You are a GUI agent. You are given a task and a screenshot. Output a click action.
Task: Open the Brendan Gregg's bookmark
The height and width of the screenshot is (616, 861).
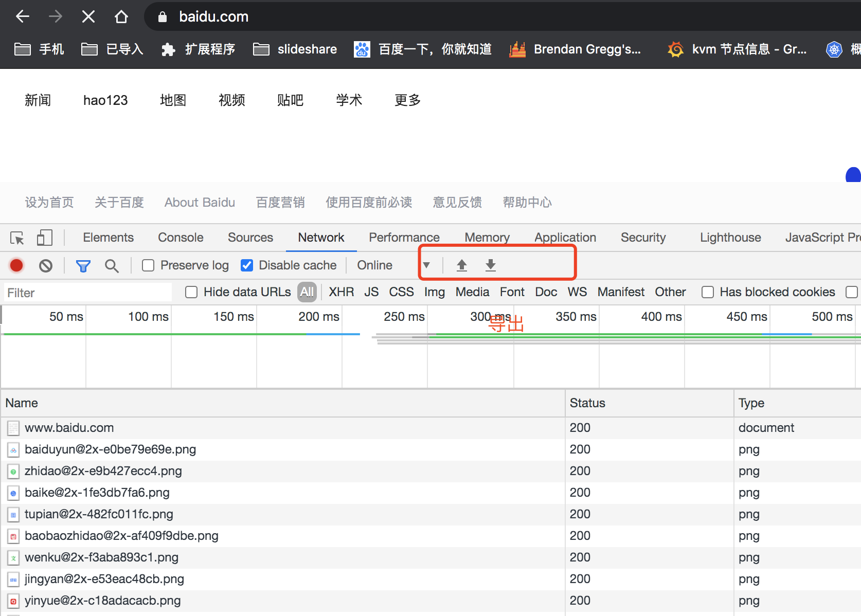click(x=575, y=49)
